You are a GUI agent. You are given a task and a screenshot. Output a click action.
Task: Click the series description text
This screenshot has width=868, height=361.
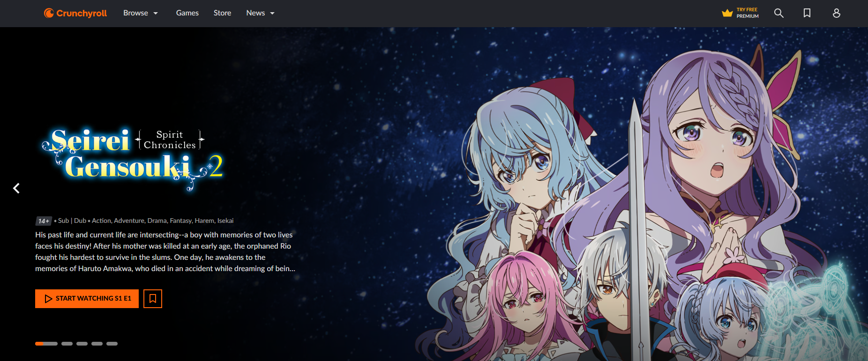click(x=165, y=251)
